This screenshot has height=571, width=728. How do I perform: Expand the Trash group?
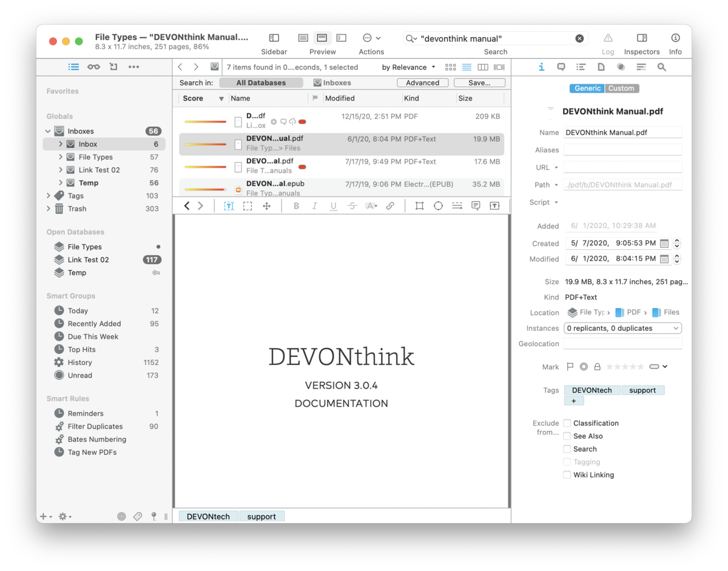(48, 209)
